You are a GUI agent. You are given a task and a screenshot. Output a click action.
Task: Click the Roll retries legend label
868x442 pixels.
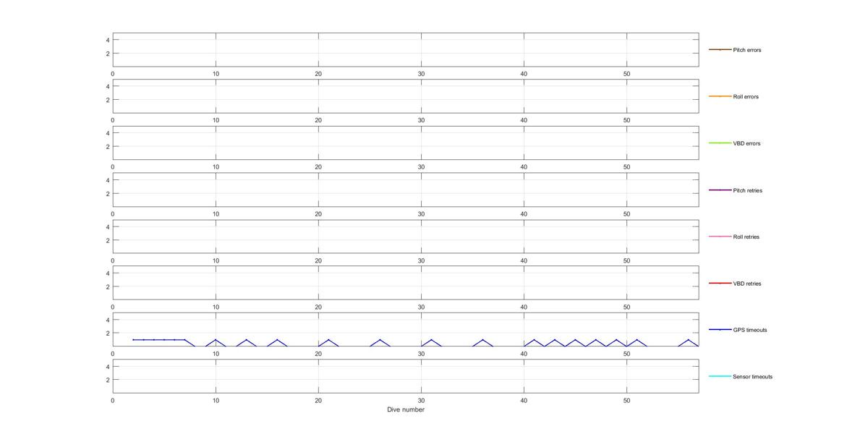click(x=746, y=237)
